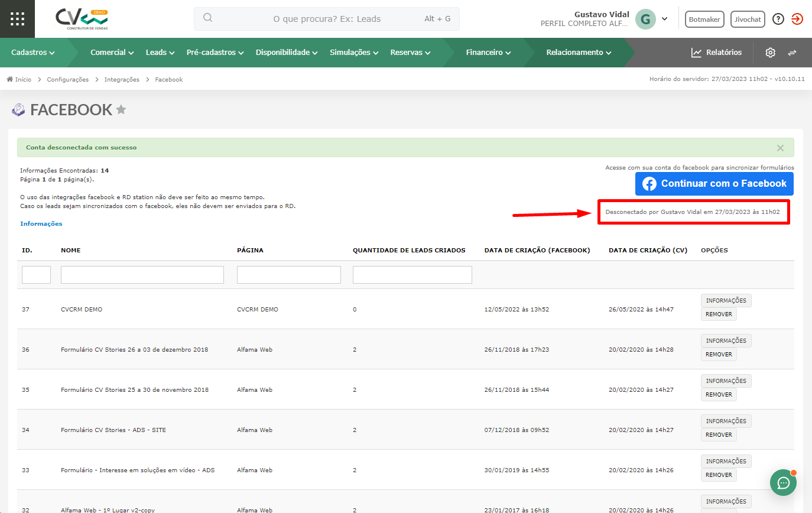Screen dimensions: 812x513
Task: Open the Informações link above the table
Action: click(41, 223)
